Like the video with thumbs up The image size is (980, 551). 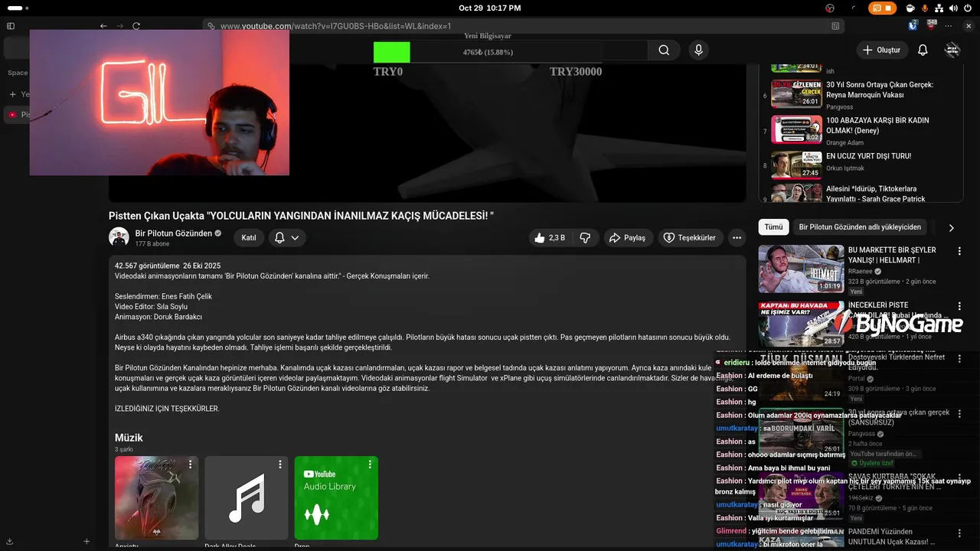(550, 238)
